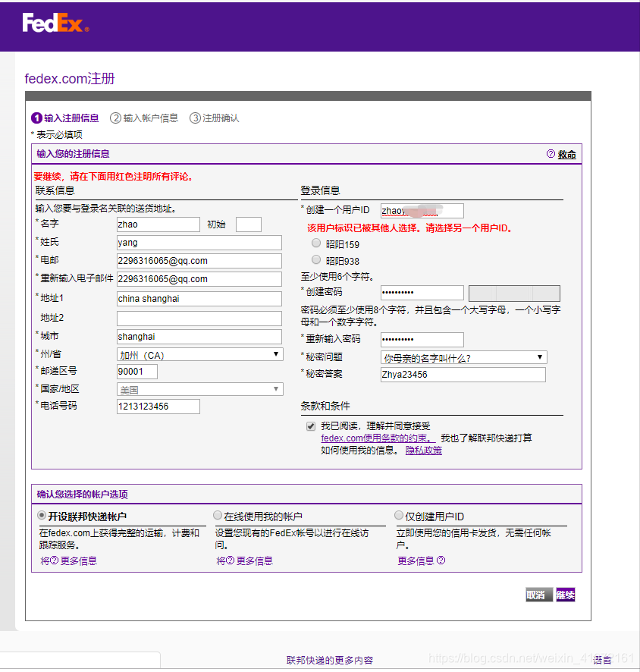Image resolution: width=640 pixels, height=672 pixels.
Task: Focus the 电邮 email field
Action: pos(199,261)
